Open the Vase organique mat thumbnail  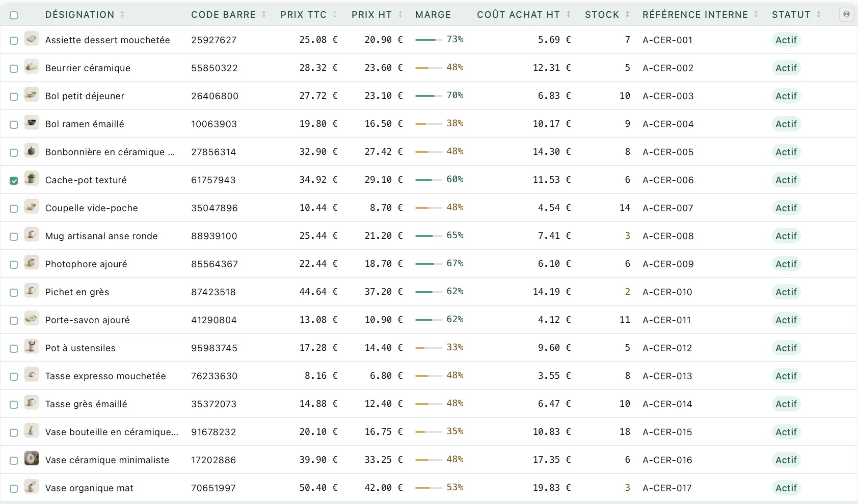pyautogui.click(x=32, y=487)
